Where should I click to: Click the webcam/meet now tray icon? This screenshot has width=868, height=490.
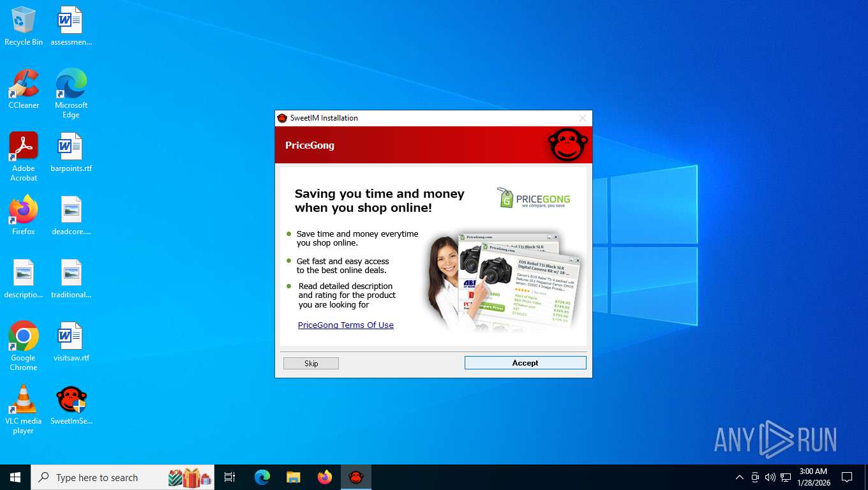coord(755,477)
